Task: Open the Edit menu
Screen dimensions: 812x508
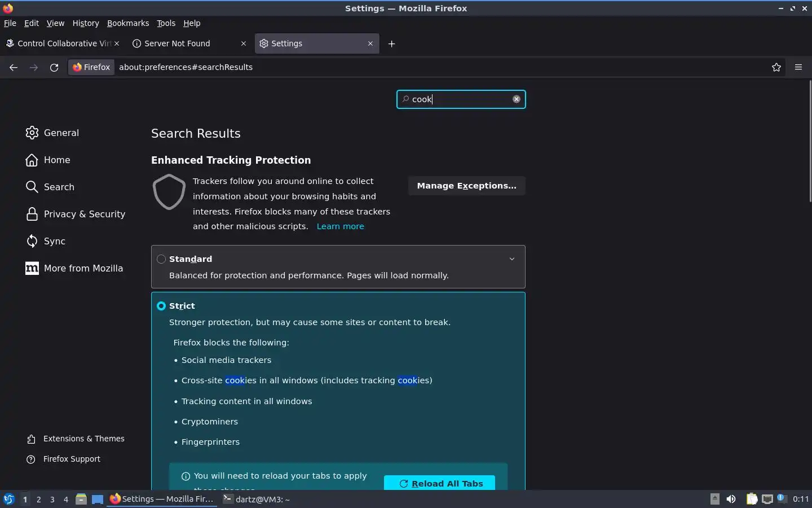Action: [x=32, y=23]
